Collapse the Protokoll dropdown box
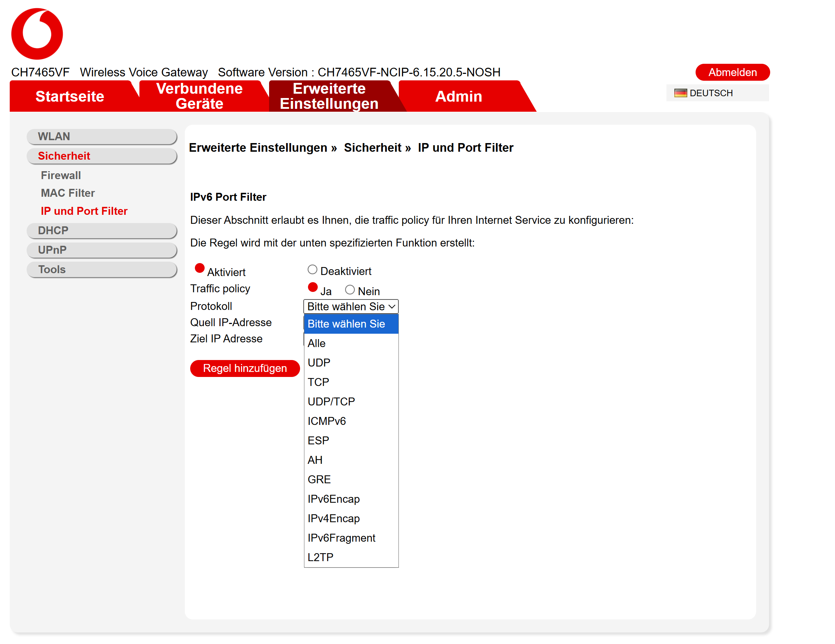The image size is (835, 644). [350, 306]
